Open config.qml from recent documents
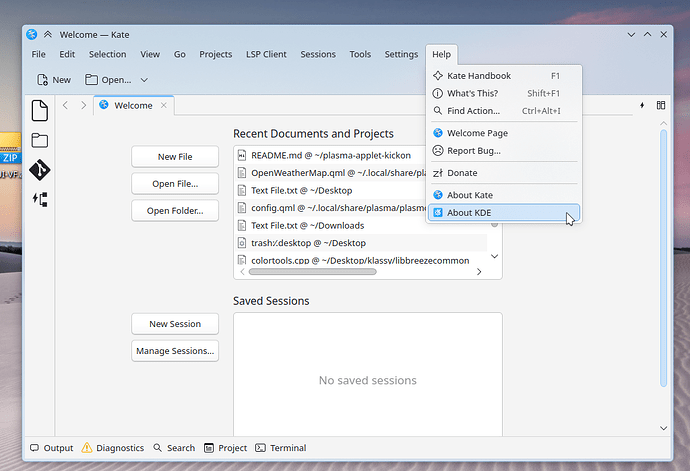This screenshot has width=690, height=471. 330,208
